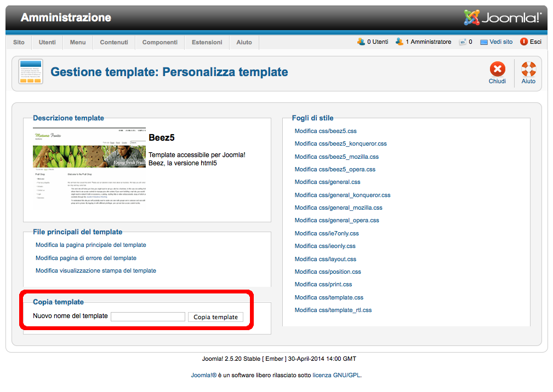Click the Vedi sito monitor icon

tap(484, 42)
